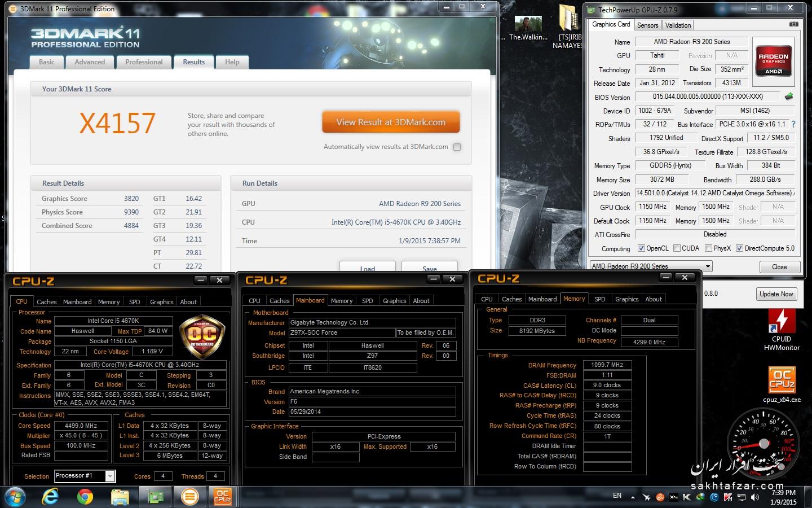This screenshot has width=812, height=508.
Task: Switch to 3DMark Professional tab
Action: [x=144, y=62]
